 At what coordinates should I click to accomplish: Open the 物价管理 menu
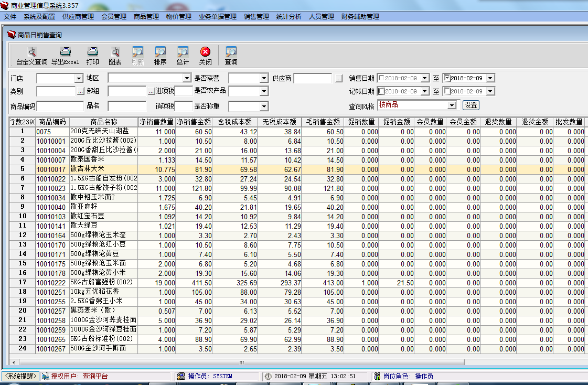[x=179, y=16]
